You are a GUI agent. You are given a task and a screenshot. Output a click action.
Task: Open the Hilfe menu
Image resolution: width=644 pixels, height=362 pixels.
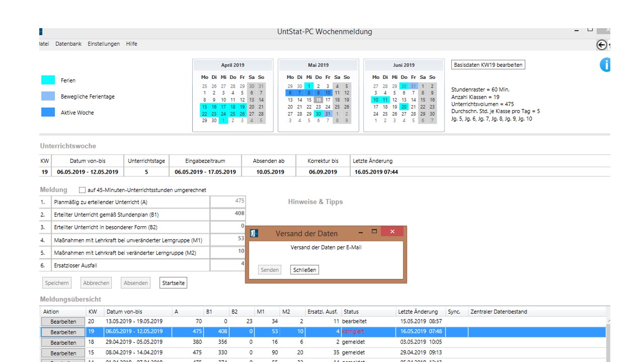[x=132, y=44]
